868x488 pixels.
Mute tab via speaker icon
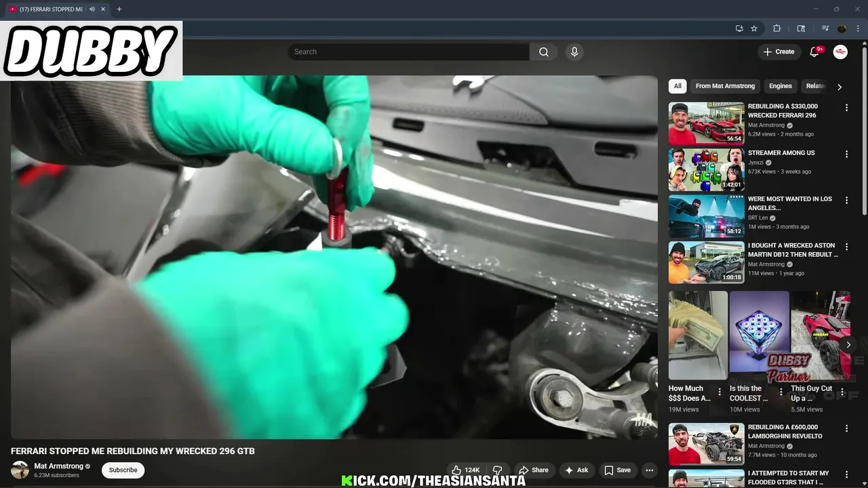click(92, 9)
